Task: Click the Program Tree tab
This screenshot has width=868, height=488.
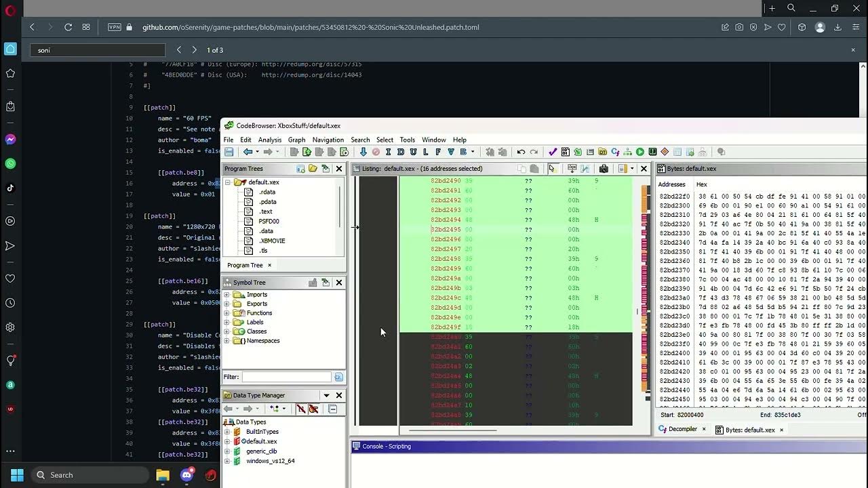Action: [245, 265]
